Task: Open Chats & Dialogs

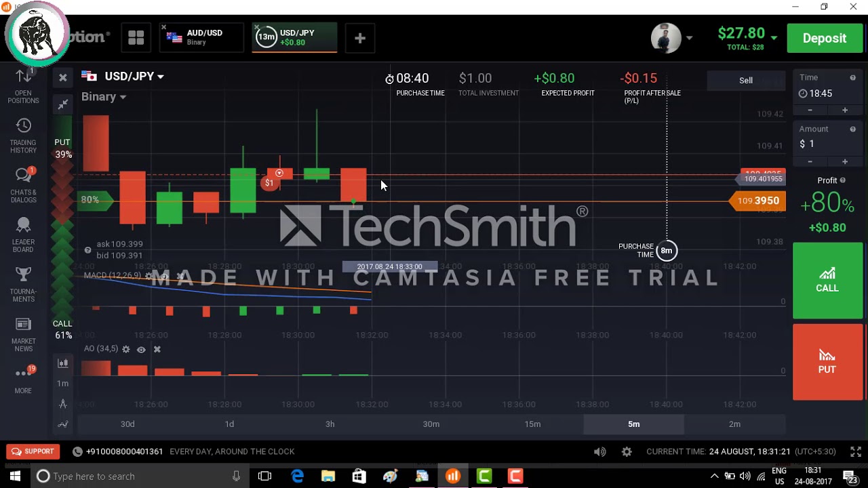Action: click(x=23, y=186)
